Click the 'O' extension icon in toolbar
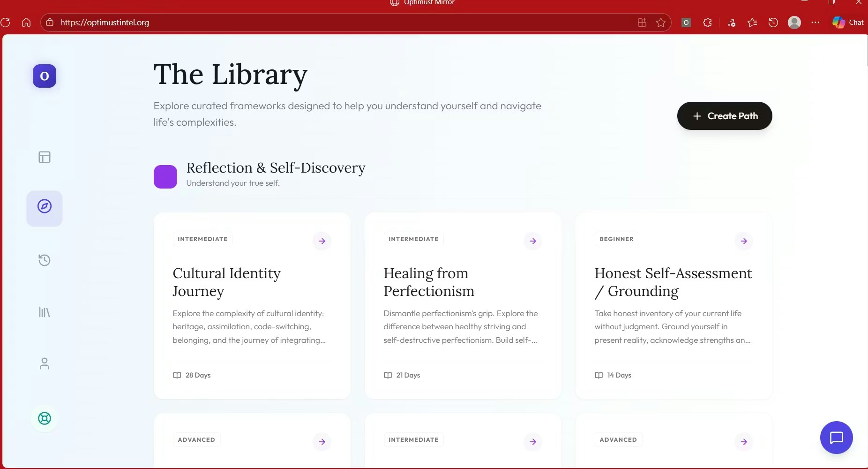 (x=686, y=23)
